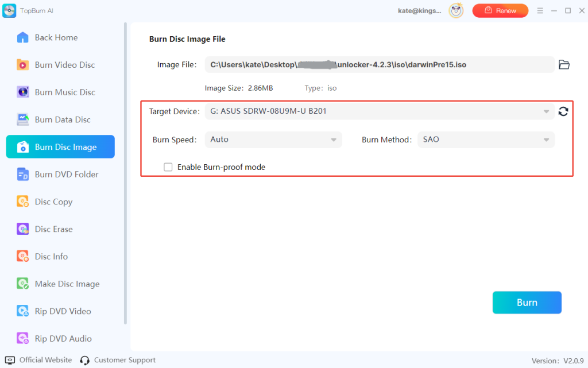588x368 pixels.
Task: Contact Customer Support
Action: tap(124, 360)
